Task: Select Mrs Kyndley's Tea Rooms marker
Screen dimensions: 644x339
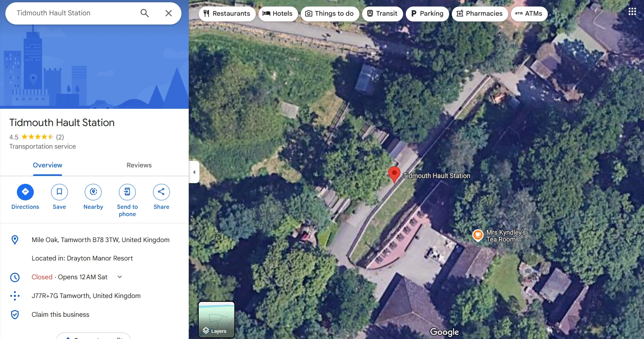Action: click(x=478, y=235)
